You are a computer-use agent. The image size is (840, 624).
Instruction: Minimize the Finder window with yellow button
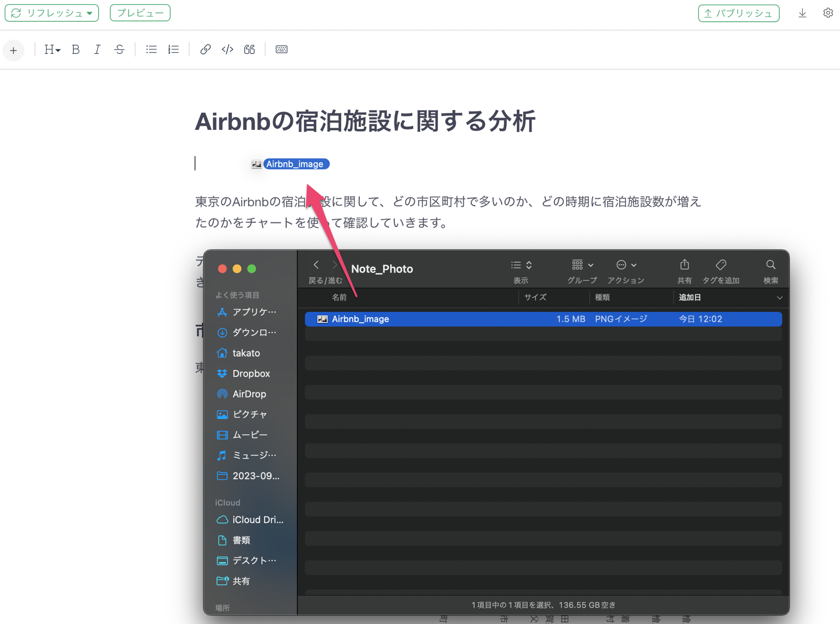point(237,269)
